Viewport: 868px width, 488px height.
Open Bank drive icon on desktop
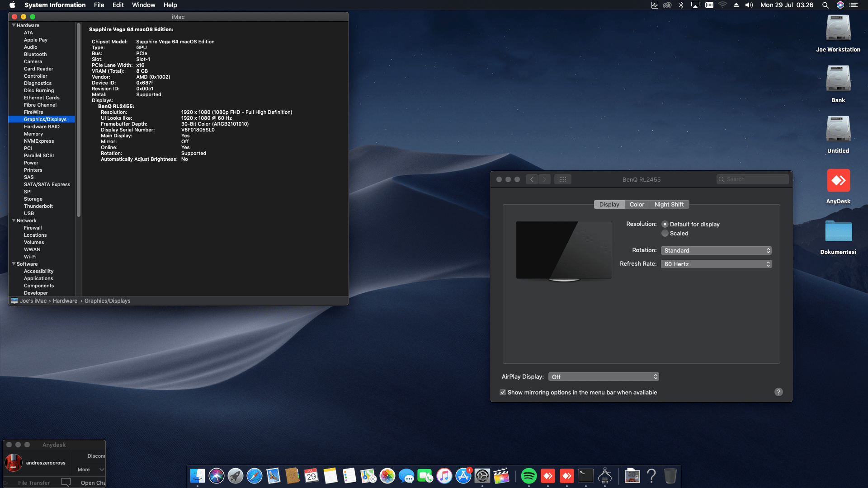click(x=838, y=79)
